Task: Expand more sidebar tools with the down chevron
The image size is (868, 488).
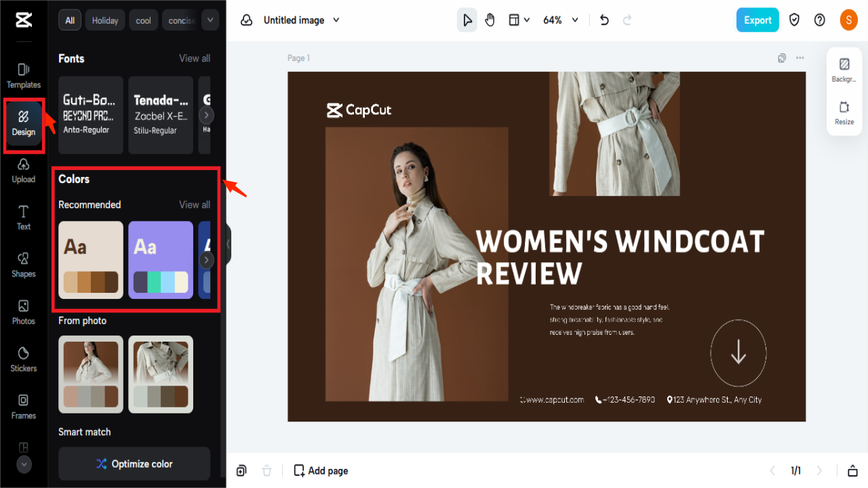Action: [24, 464]
